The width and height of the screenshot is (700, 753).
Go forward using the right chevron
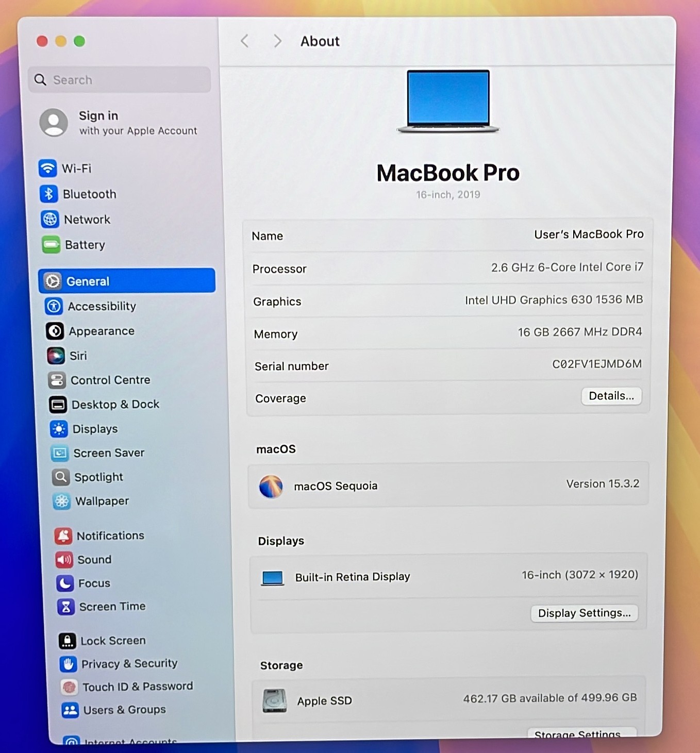click(277, 41)
